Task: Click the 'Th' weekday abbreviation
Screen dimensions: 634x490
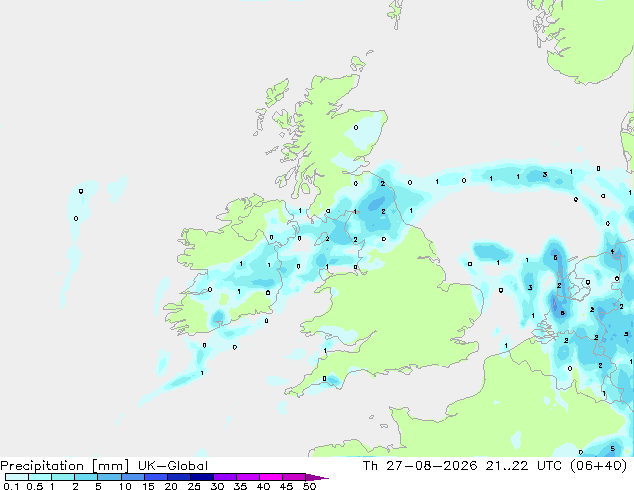Action: click(370, 466)
